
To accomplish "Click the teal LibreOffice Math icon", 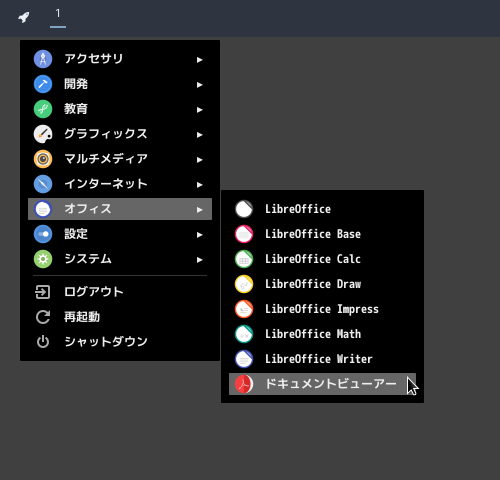I will 244,334.
